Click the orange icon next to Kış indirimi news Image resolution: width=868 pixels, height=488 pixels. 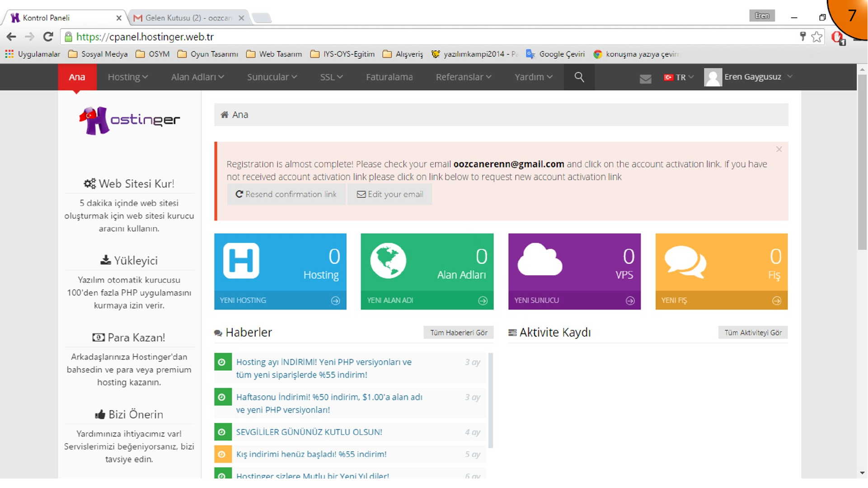222,454
